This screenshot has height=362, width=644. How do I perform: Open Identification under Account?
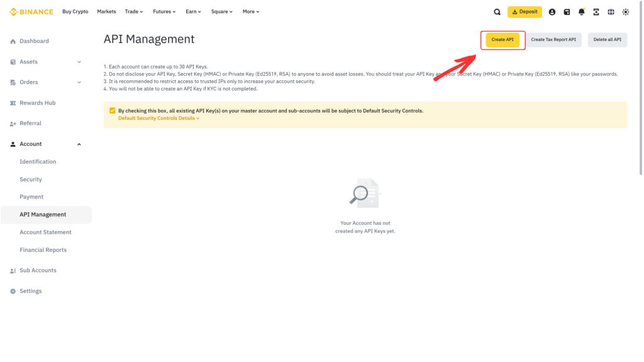pyautogui.click(x=38, y=162)
